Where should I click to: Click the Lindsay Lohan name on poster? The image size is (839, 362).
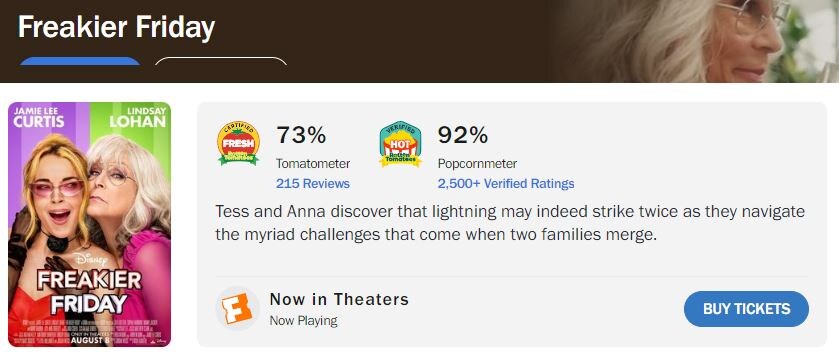138,117
